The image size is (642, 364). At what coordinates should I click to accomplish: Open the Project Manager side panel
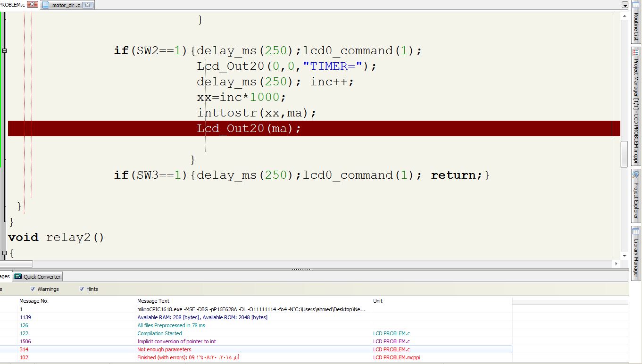pyautogui.click(x=636, y=106)
